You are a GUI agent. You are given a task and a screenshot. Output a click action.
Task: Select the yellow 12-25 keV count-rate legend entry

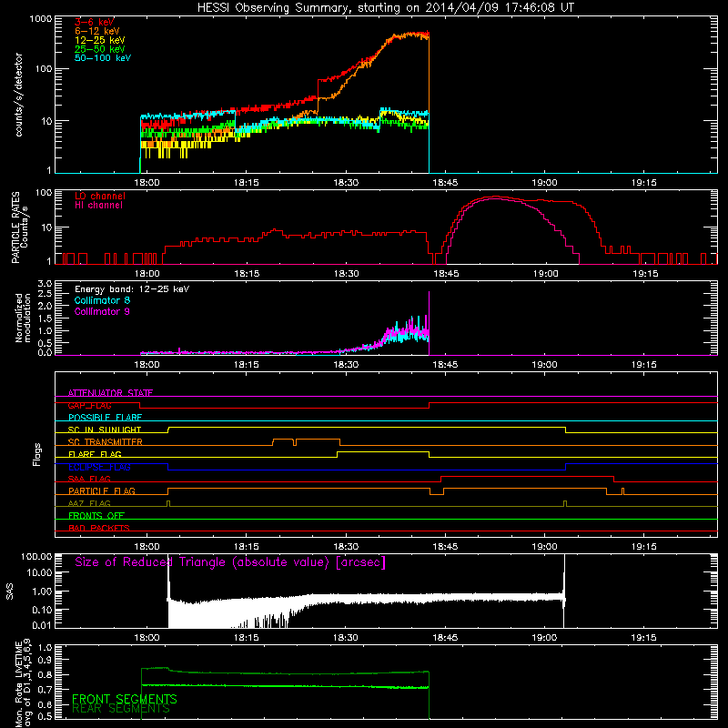pyautogui.click(x=100, y=40)
